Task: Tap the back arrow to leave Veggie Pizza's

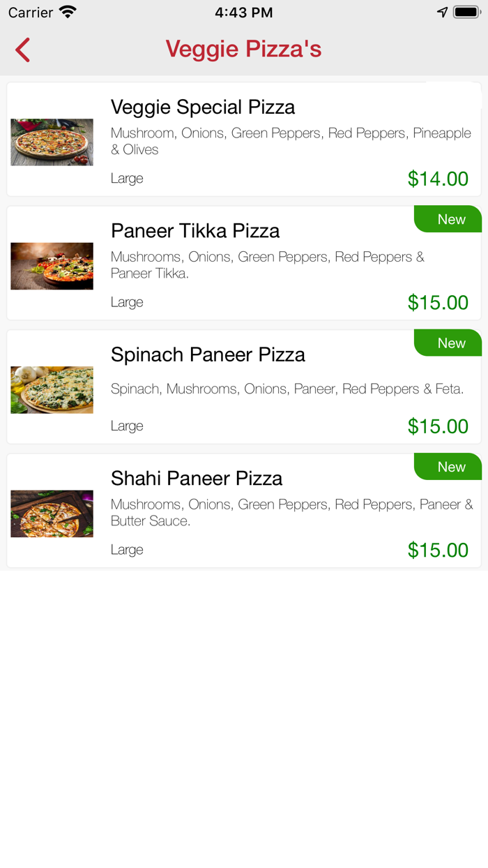Action: tap(22, 50)
